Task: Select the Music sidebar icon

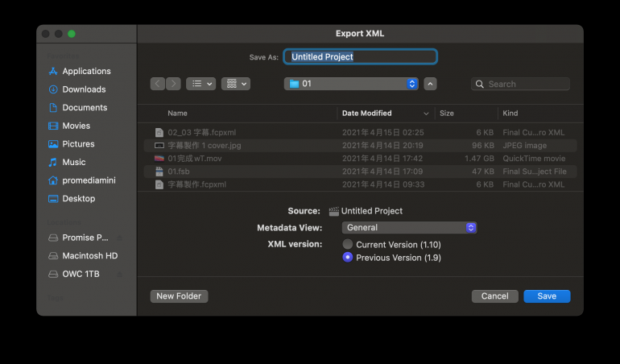Action: (53, 162)
